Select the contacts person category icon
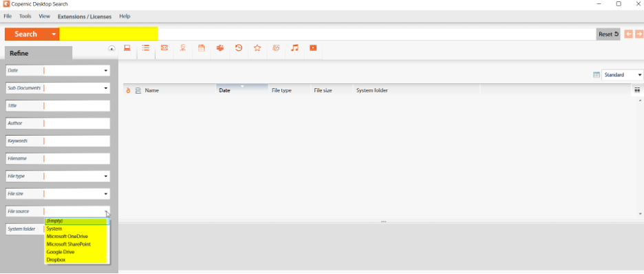The height and width of the screenshot is (274, 644). tap(183, 48)
